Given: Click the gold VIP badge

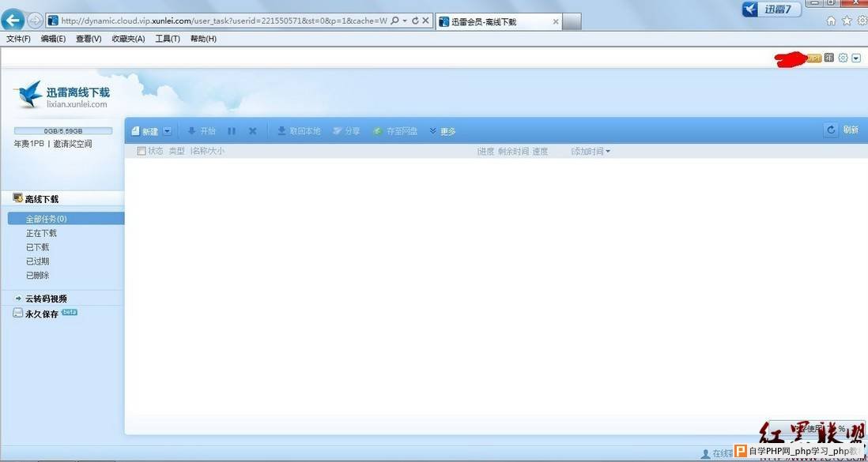Looking at the screenshot, I should point(813,58).
